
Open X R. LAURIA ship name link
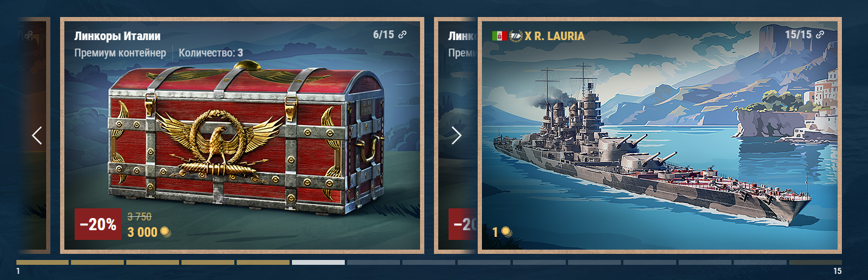coord(555,36)
